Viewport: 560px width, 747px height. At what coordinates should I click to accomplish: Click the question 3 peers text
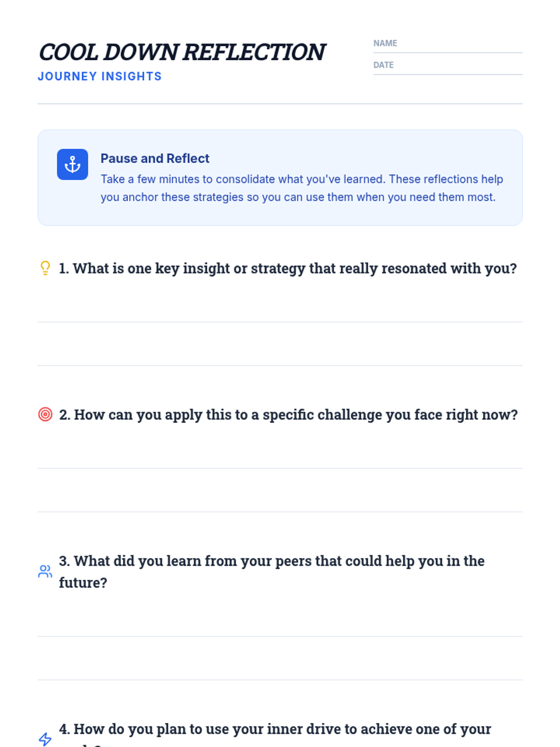pyautogui.click(x=272, y=561)
